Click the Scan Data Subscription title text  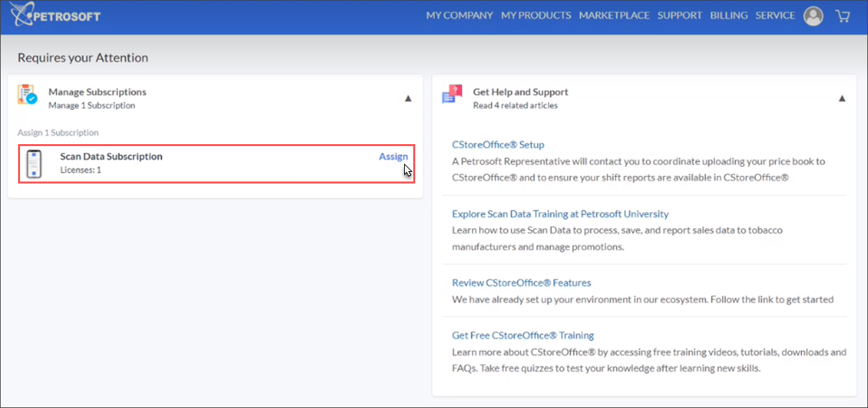111,157
